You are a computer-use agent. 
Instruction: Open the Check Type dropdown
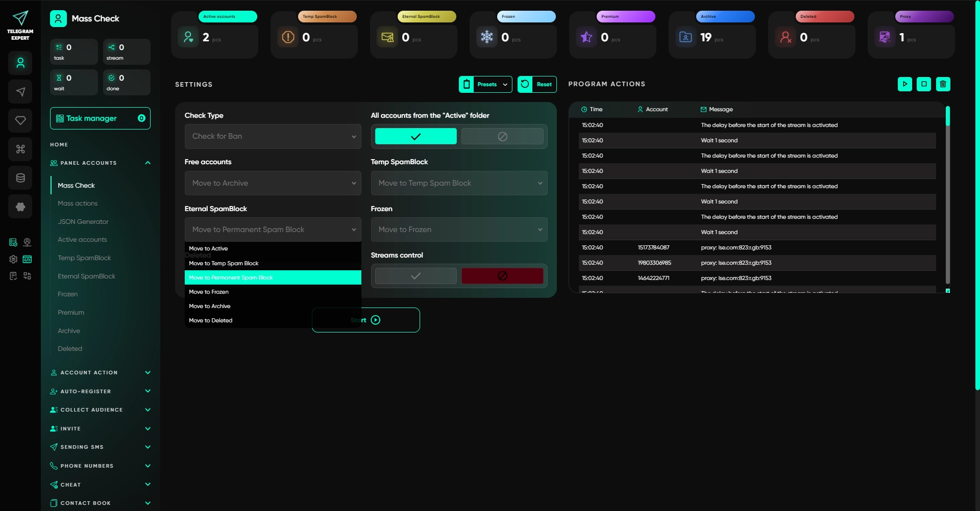[273, 136]
